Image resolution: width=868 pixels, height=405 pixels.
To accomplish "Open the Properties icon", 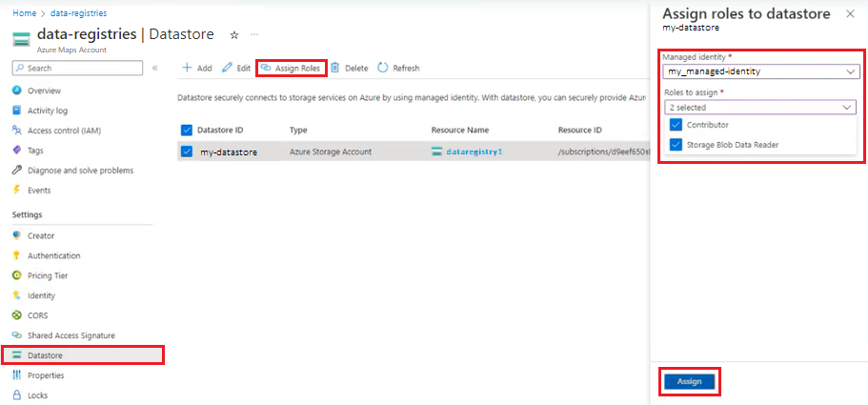I will 16,375.
